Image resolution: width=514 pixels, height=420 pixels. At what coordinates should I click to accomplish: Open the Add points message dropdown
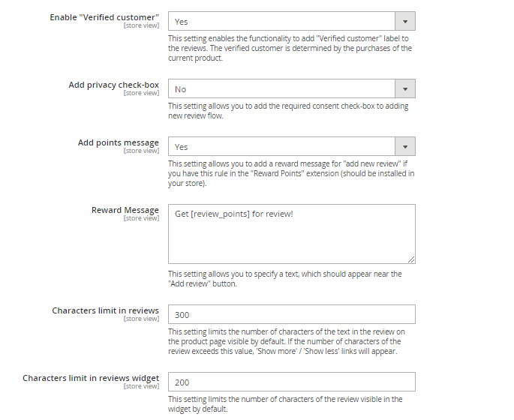point(291,147)
